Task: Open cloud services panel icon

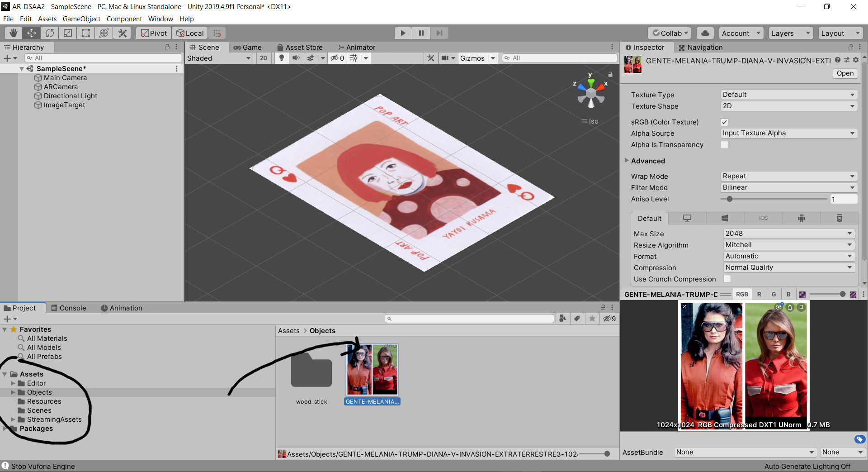Action: [x=705, y=33]
